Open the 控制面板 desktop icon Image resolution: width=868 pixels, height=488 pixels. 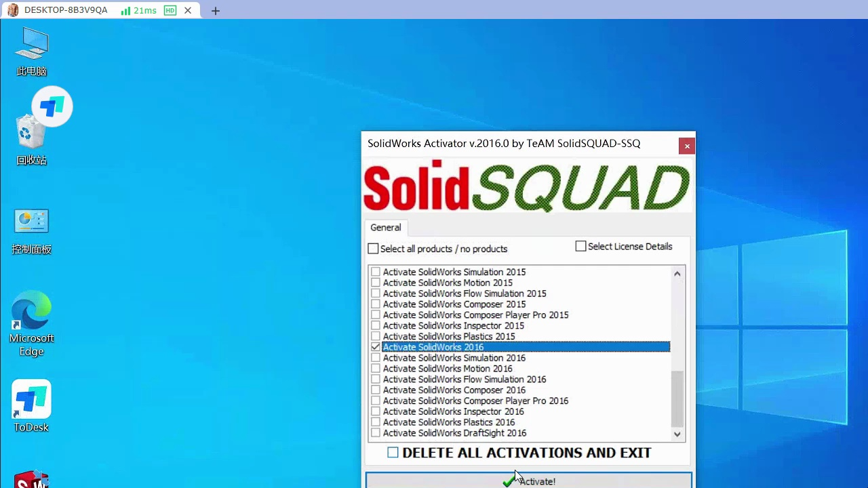click(31, 230)
